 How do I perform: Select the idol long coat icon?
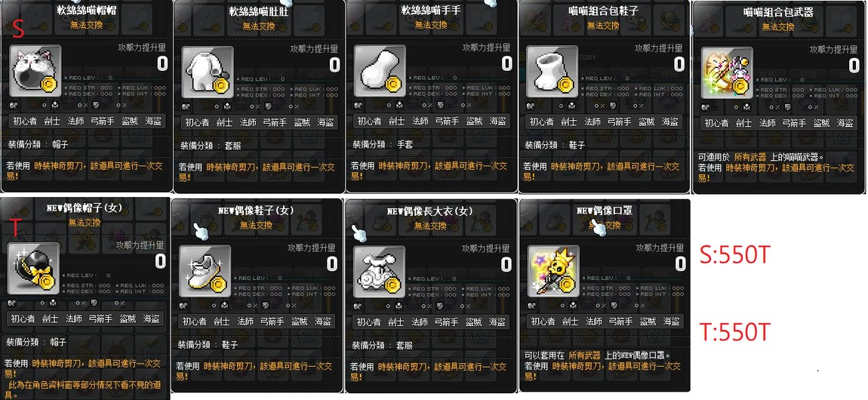pos(379,271)
